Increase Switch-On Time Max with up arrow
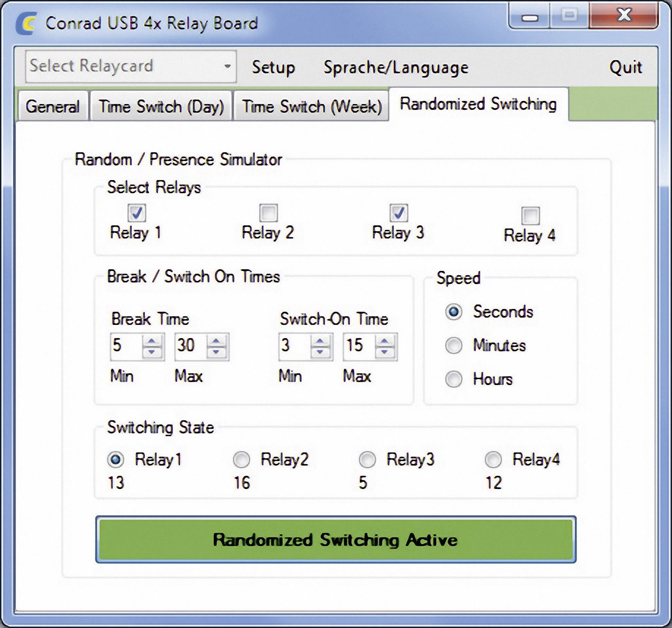 pyautogui.click(x=385, y=341)
